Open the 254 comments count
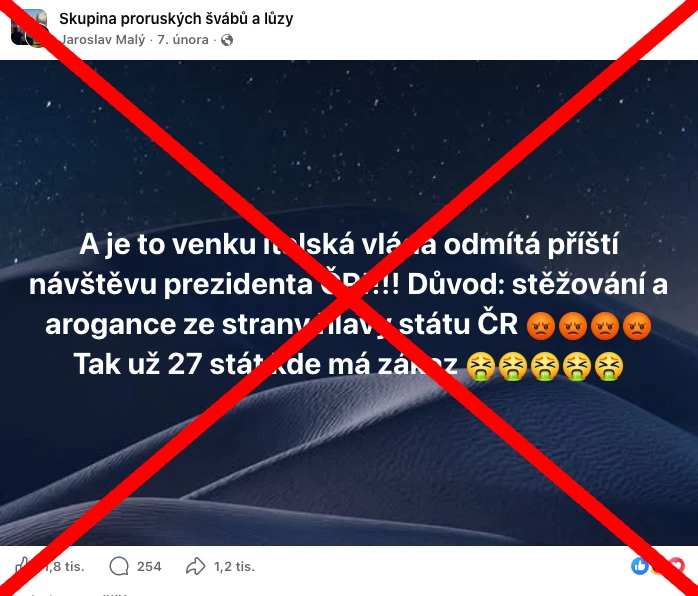Image resolution: width=698 pixels, height=596 pixels. click(149, 567)
